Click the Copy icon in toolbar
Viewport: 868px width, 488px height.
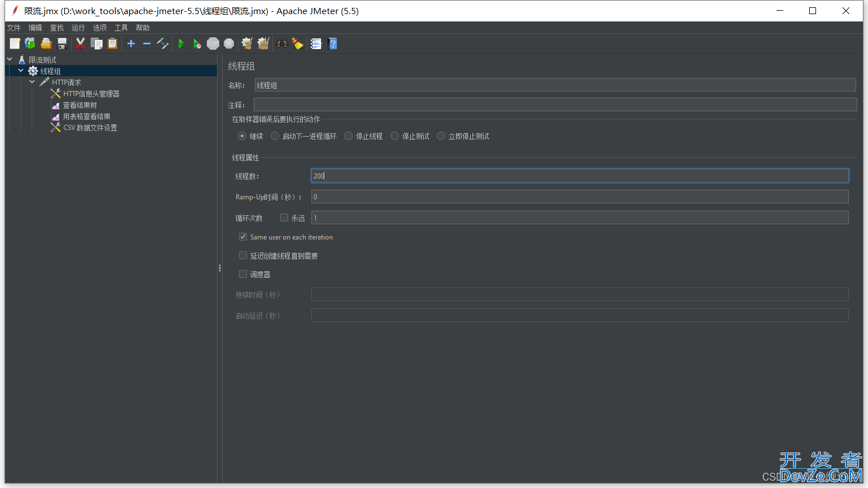[x=97, y=43]
